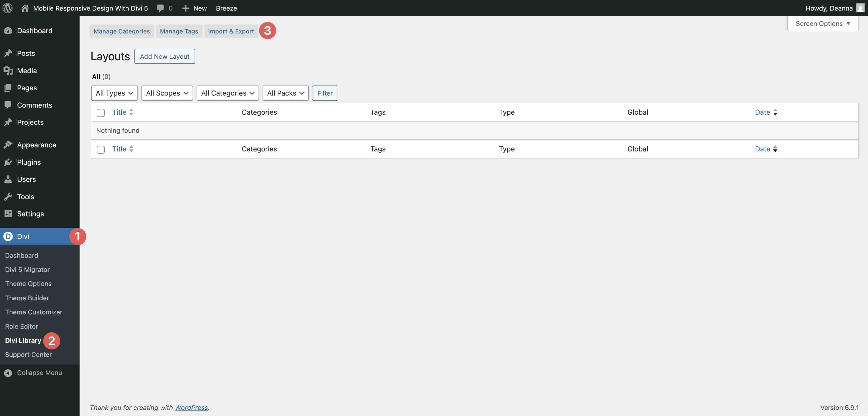Open Comments via the speech bubble icon
868x416 pixels.
click(x=8, y=105)
